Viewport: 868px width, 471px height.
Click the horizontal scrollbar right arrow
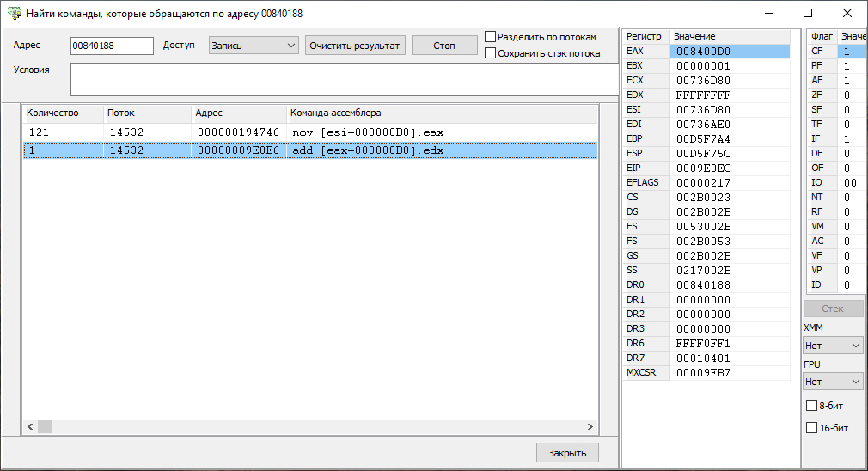pos(590,426)
